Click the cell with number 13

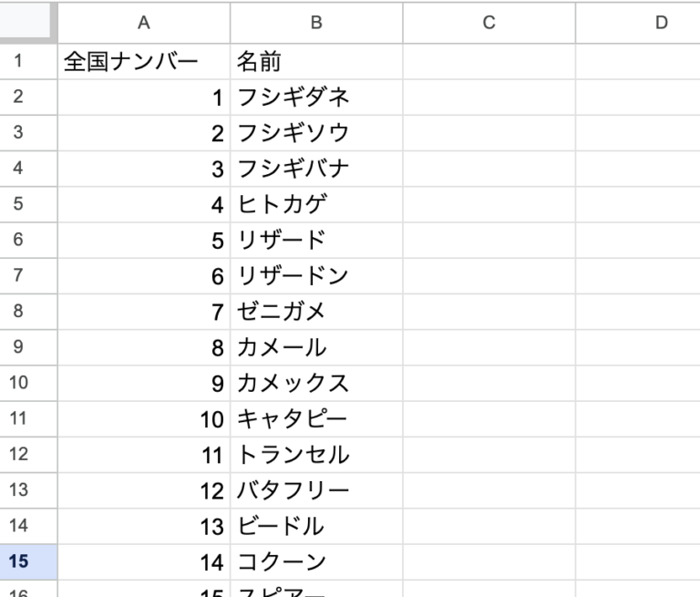click(x=143, y=526)
